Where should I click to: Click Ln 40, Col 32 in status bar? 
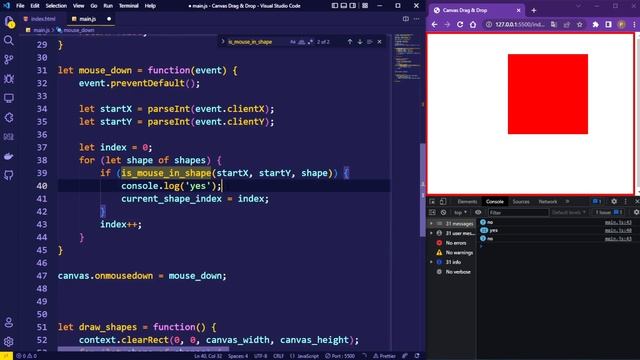pyautogui.click(x=208, y=356)
